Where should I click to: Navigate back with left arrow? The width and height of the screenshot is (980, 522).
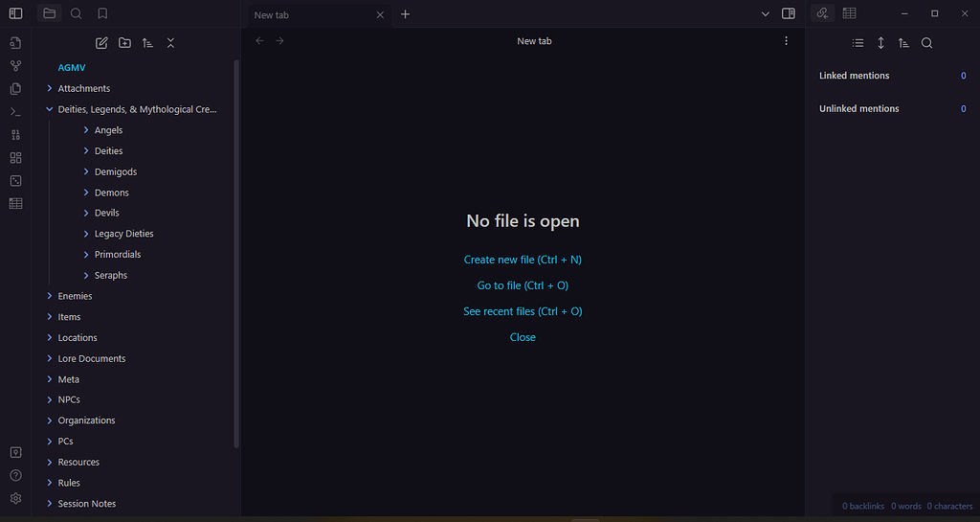(x=260, y=40)
